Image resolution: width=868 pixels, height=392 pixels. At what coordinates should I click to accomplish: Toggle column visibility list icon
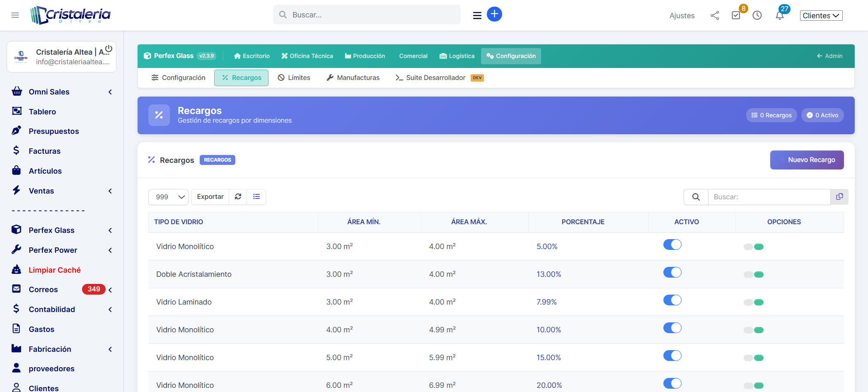(256, 197)
